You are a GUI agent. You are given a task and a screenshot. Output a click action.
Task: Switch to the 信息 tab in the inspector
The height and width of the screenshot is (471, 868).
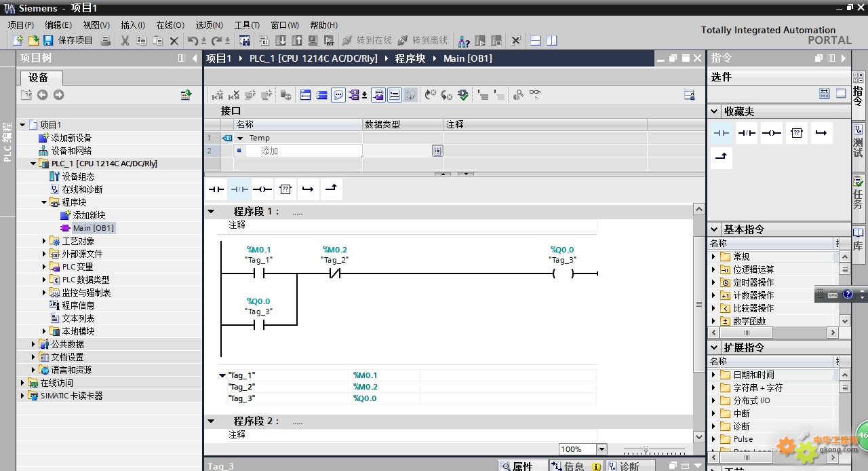576,466
